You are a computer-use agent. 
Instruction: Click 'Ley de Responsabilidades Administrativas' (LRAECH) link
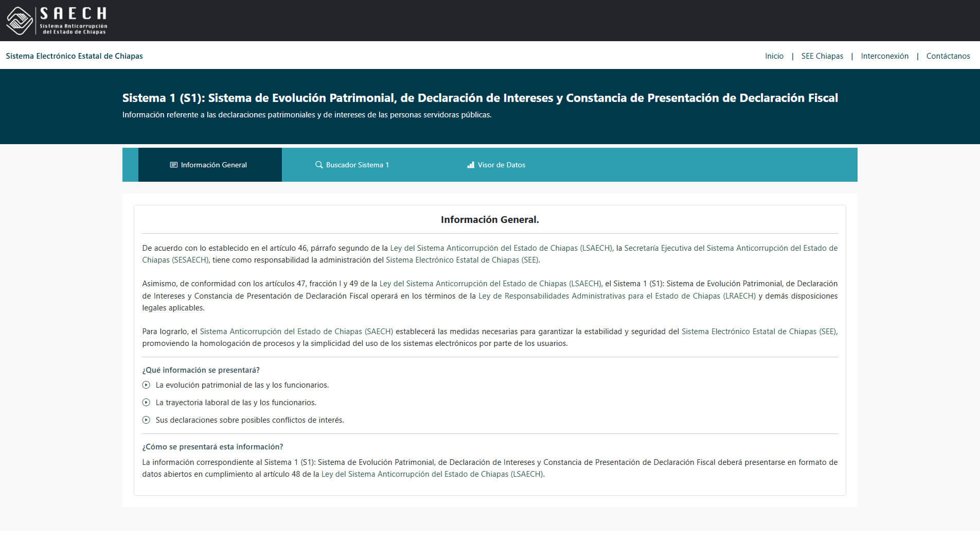click(x=617, y=296)
